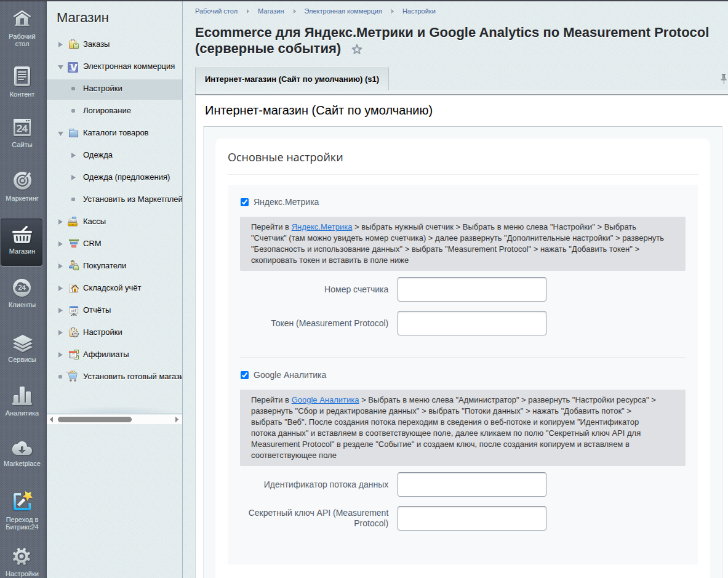Click the Токен (Measurement Protocol) field
Viewport: 728px width, 578px height.
tap(472, 323)
